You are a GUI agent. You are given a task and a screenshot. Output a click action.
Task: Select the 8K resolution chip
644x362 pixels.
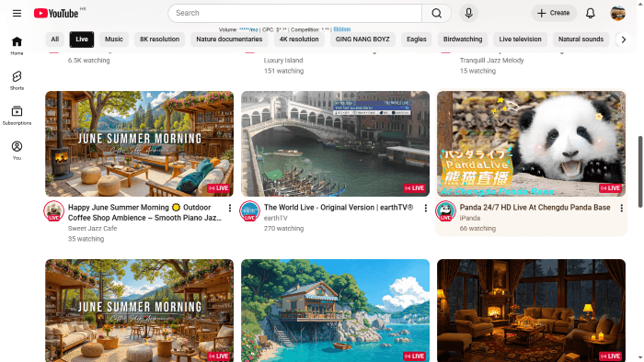pos(159,40)
